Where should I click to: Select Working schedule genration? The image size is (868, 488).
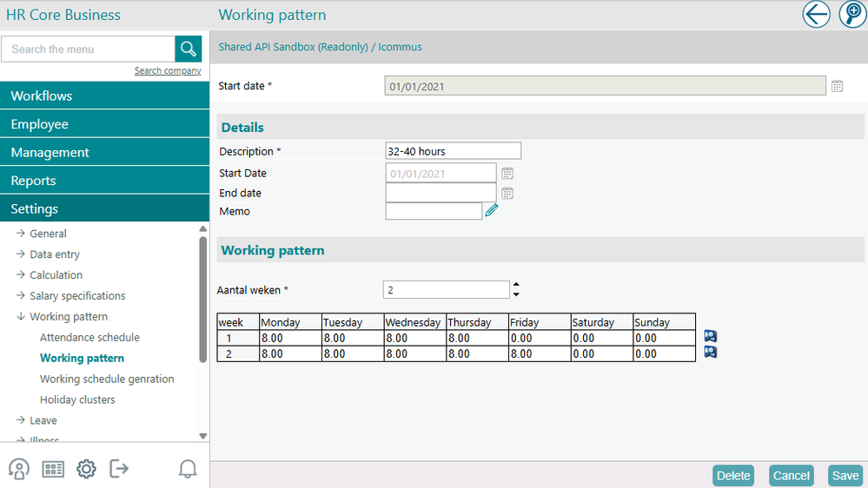(107, 379)
